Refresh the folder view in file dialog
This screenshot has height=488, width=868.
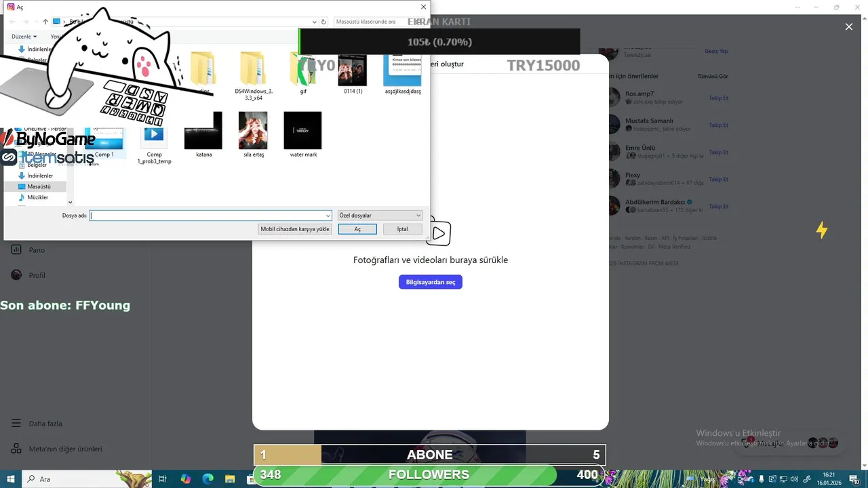click(324, 22)
